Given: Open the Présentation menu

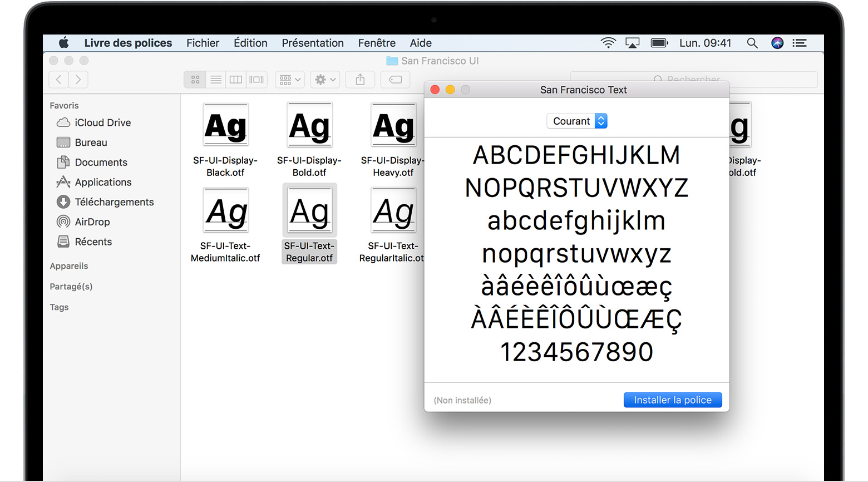Looking at the screenshot, I should [x=313, y=43].
